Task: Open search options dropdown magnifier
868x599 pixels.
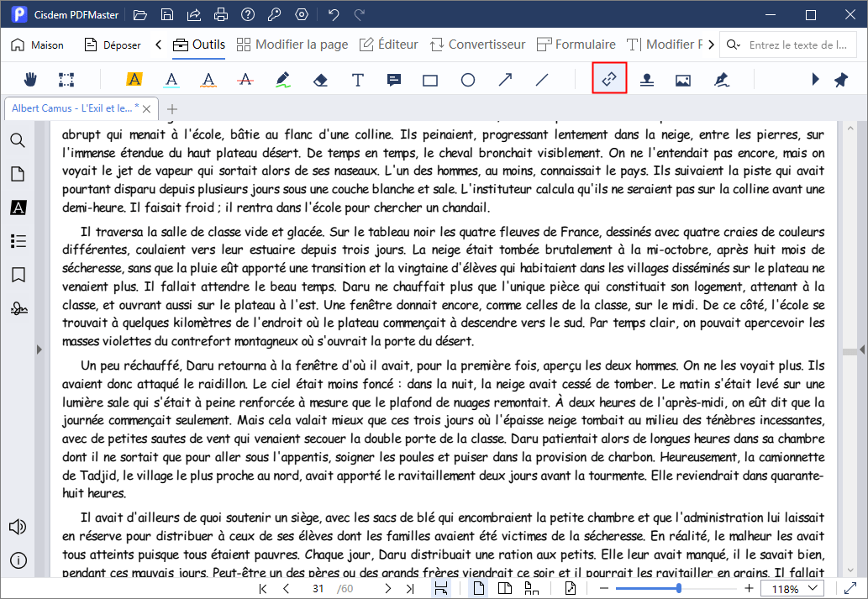Action: point(734,45)
